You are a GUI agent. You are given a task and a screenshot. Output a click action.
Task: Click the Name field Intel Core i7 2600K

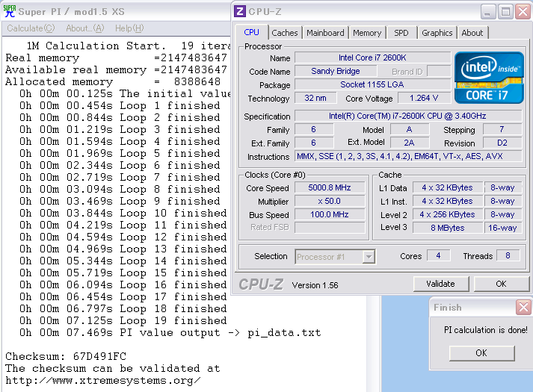point(372,57)
